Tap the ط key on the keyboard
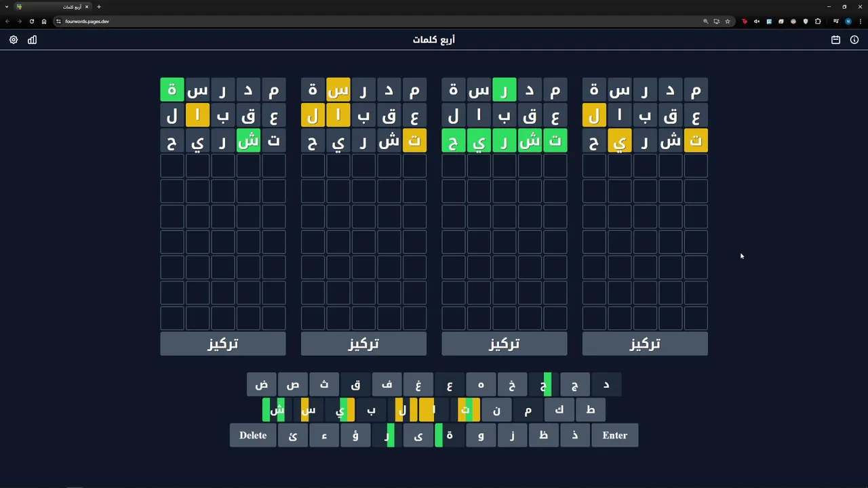The image size is (868, 488). [591, 410]
